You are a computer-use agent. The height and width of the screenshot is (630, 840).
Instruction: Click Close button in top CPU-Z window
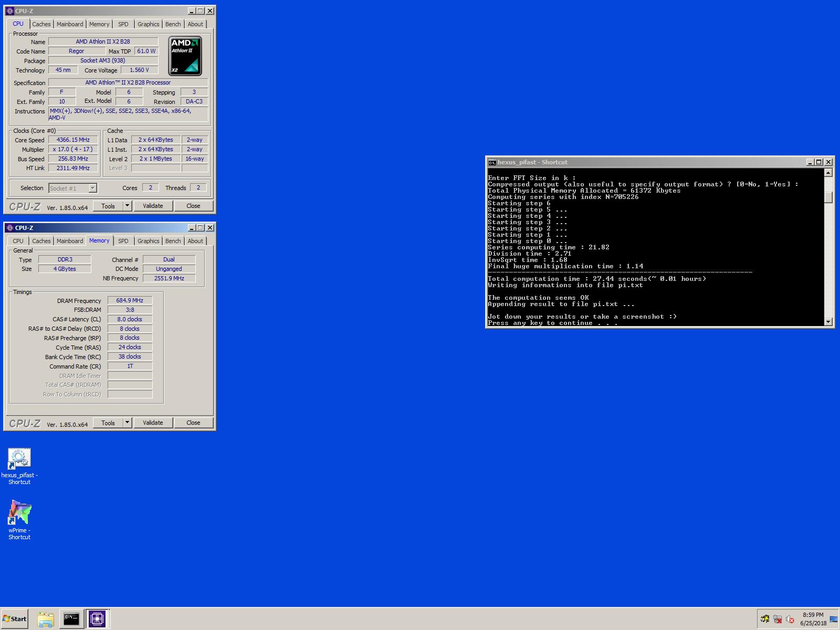[x=193, y=206]
